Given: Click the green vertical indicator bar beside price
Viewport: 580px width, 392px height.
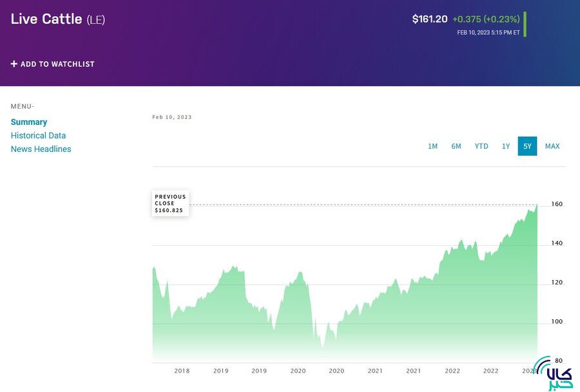Looking at the screenshot, I should tap(525, 24).
